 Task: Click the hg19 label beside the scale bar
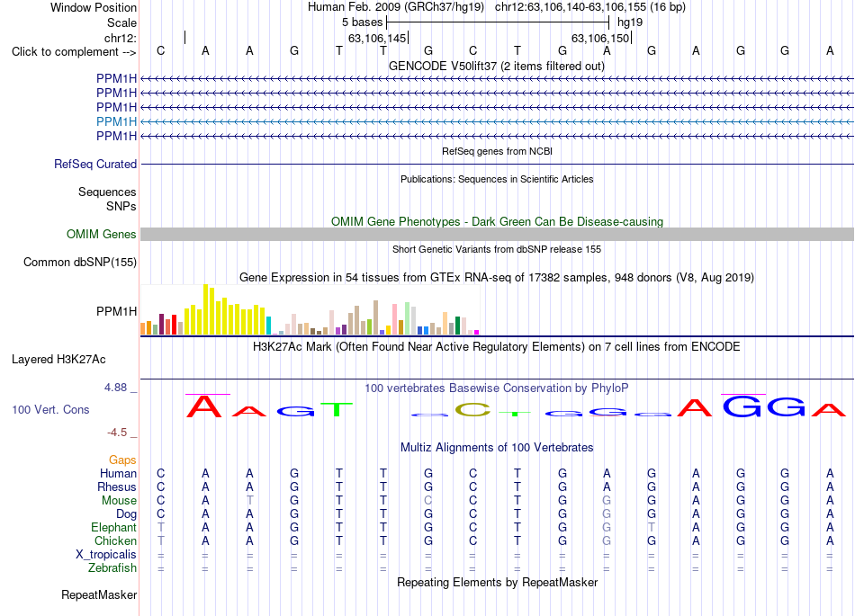click(x=630, y=22)
